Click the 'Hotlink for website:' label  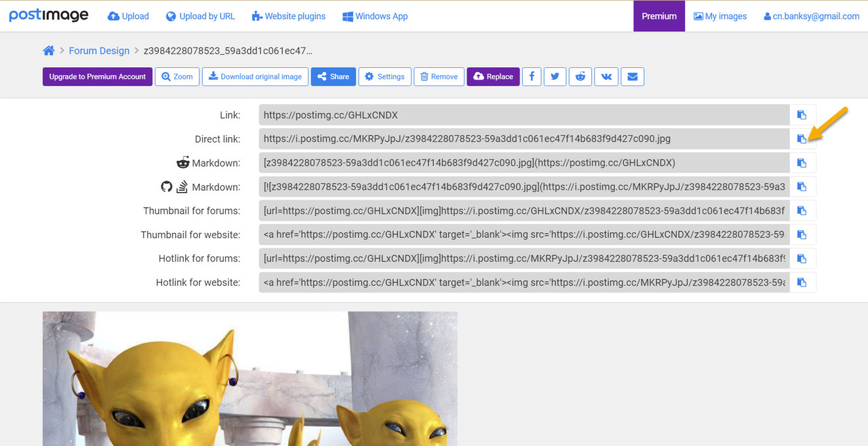click(198, 282)
